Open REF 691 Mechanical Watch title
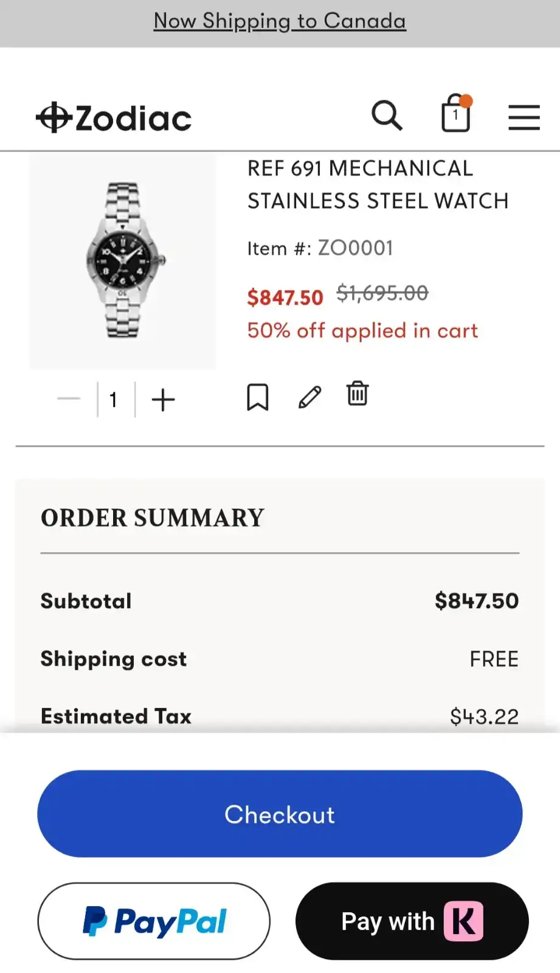560x973 pixels. [377, 185]
